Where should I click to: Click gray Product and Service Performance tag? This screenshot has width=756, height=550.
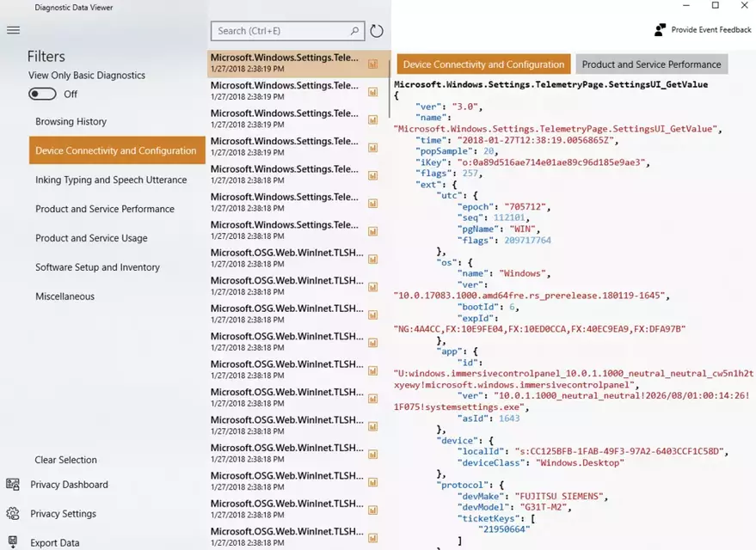tap(651, 64)
